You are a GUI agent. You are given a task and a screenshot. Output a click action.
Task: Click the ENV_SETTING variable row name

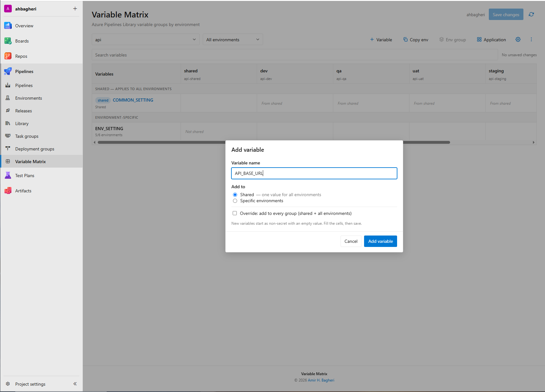[109, 129]
